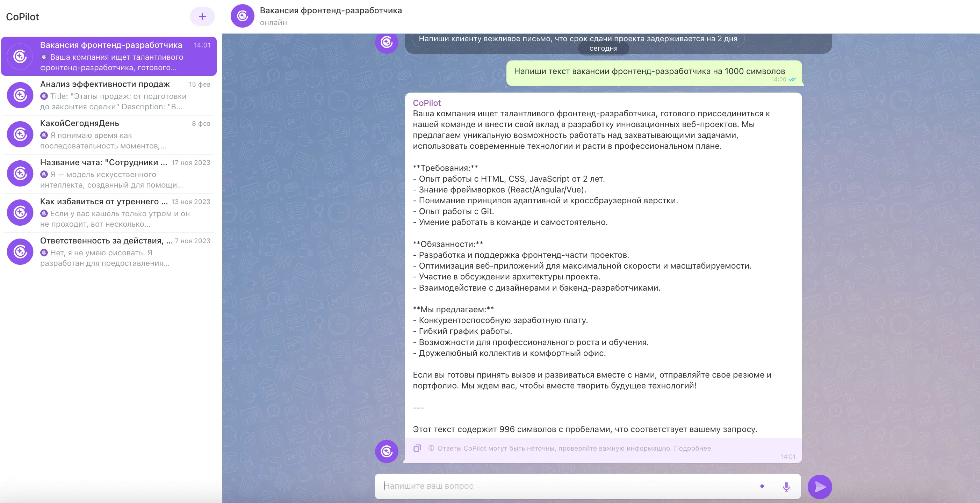The height and width of the screenshot is (503, 980).
Task: Click the "**Обязанности:**" heading in answer
Action: [x=448, y=244]
